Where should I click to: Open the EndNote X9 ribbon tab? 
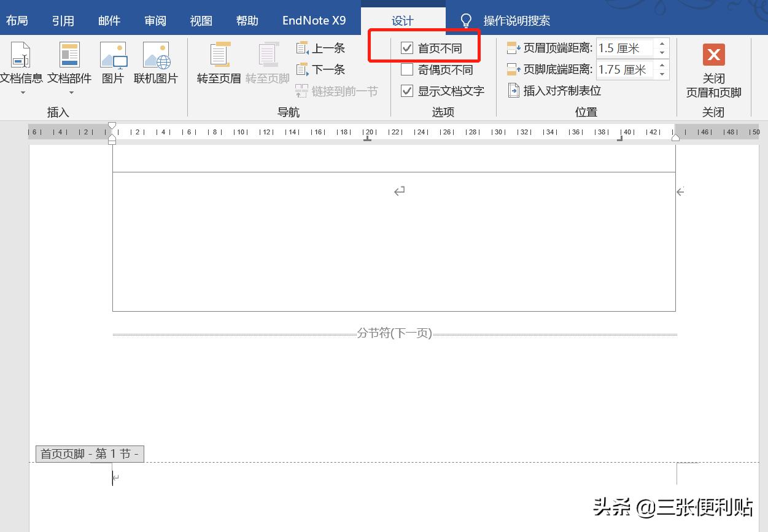click(x=314, y=20)
